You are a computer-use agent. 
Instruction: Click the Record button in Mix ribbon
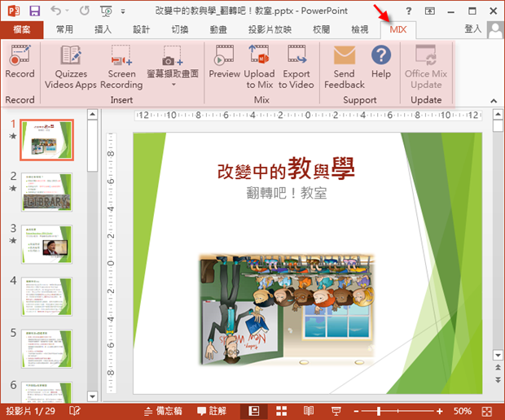[x=20, y=62]
